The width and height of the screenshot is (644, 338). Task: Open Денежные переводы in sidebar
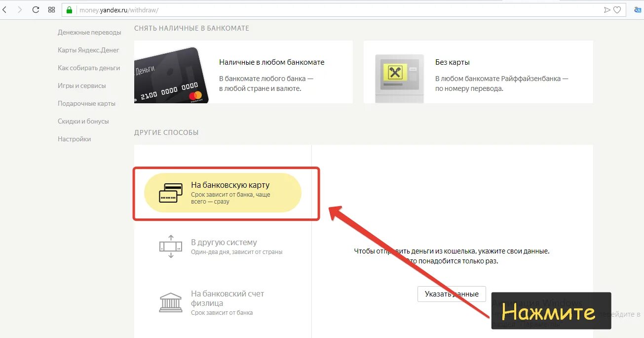(89, 33)
